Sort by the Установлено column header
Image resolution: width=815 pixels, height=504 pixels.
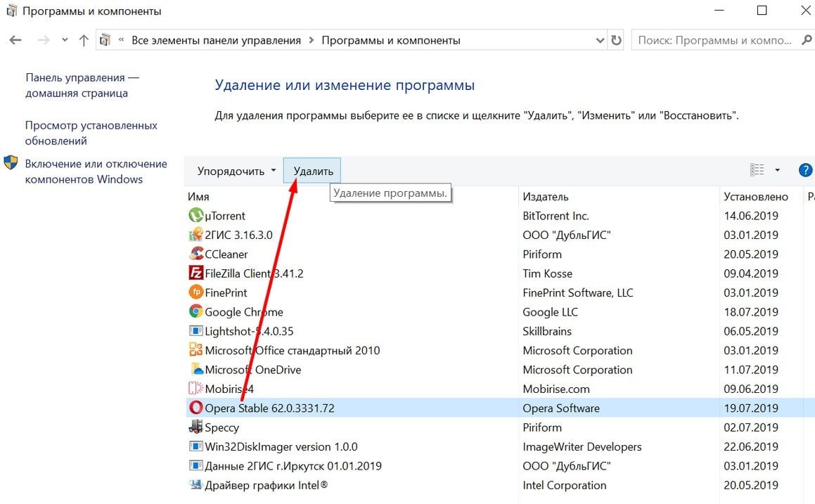click(756, 196)
